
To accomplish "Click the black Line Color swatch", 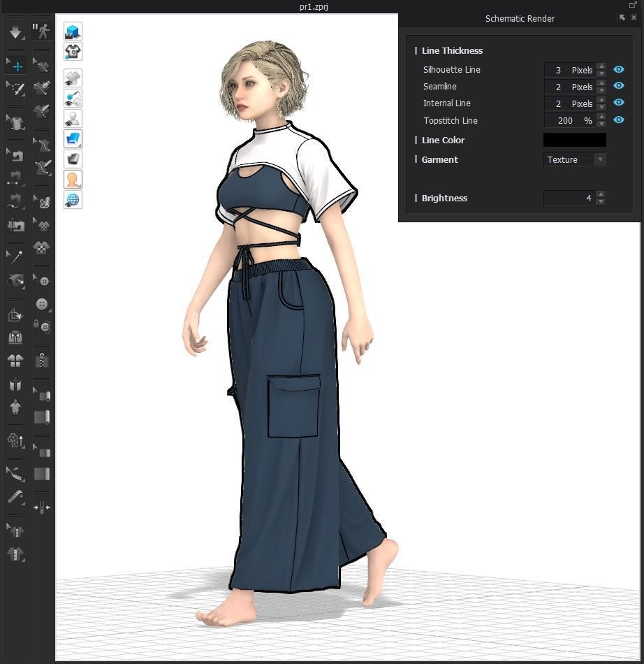I will [x=574, y=140].
